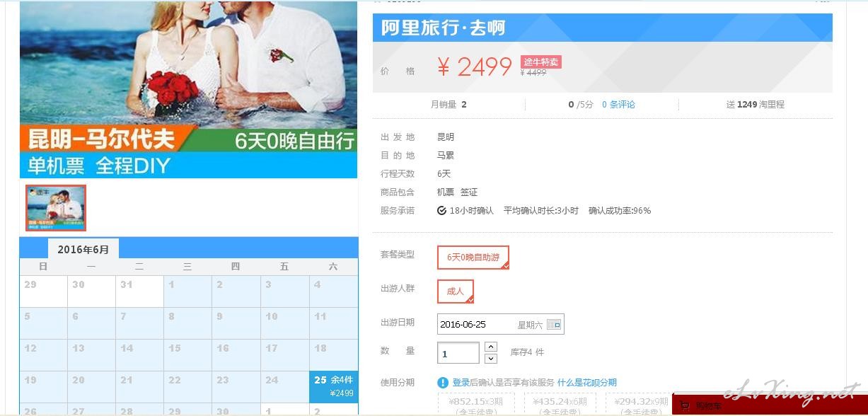Select the 成人 traveler type option
The image size is (868, 416).
pyautogui.click(x=456, y=291)
